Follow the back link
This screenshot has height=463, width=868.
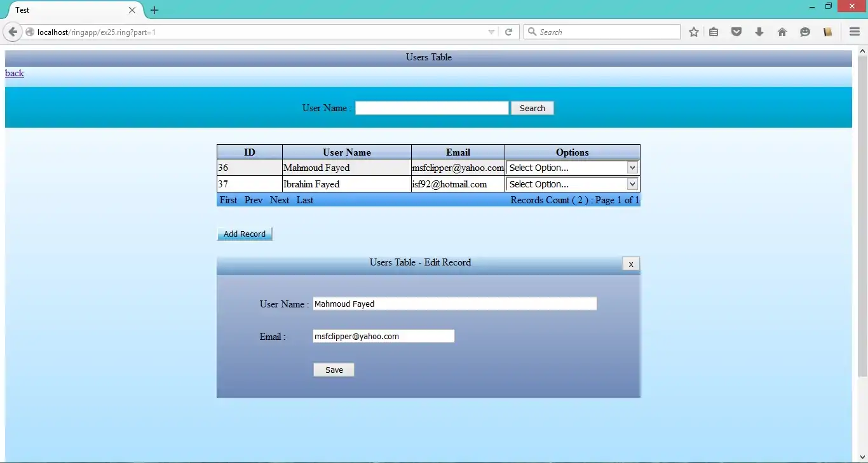(15, 73)
